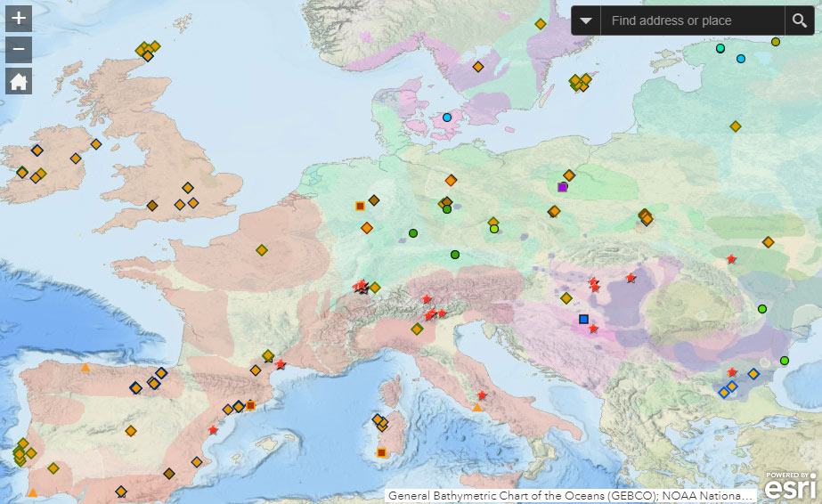This screenshot has height=504, width=822.
Task: Select the red star marker on southern French coast
Action: [x=281, y=363]
